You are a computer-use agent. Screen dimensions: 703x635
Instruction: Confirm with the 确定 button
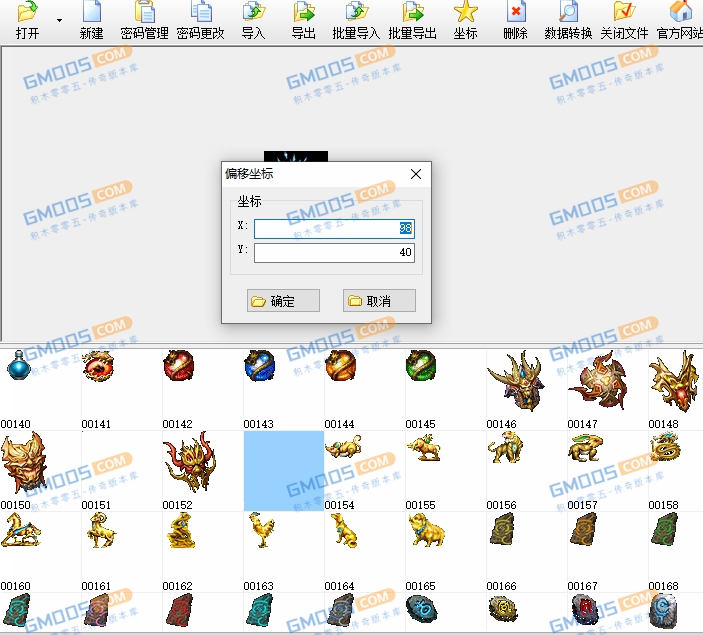coord(283,300)
